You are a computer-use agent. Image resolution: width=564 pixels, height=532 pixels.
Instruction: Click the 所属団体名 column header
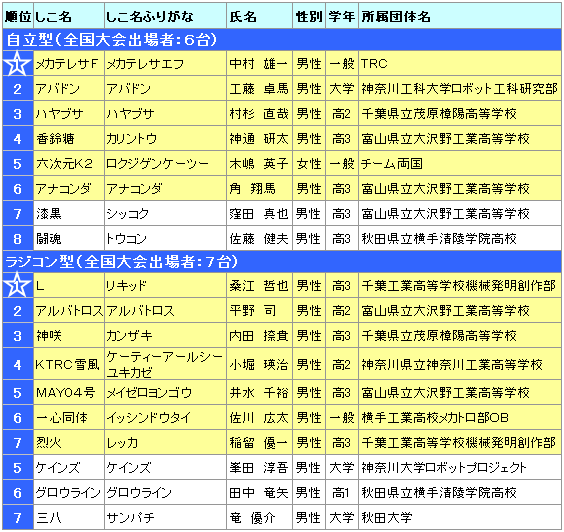(459, 16)
